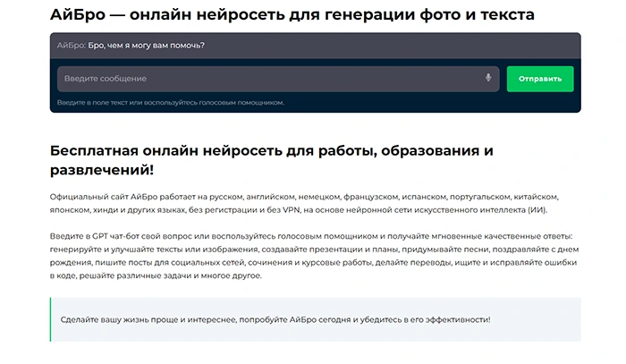This screenshot has height=364, width=626.
Task: Click the green Отправить button
Action: tap(540, 79)
